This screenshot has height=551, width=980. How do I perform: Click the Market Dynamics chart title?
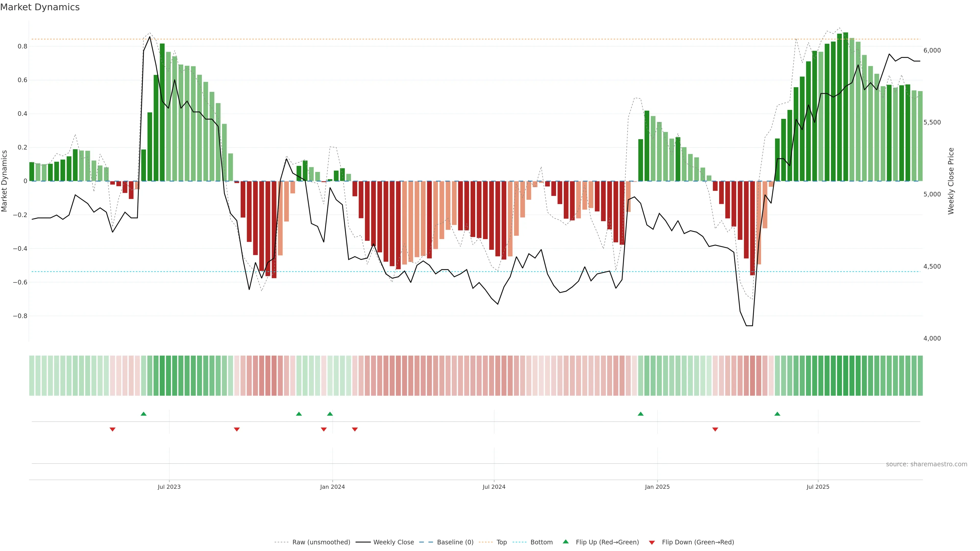[40, 7]
